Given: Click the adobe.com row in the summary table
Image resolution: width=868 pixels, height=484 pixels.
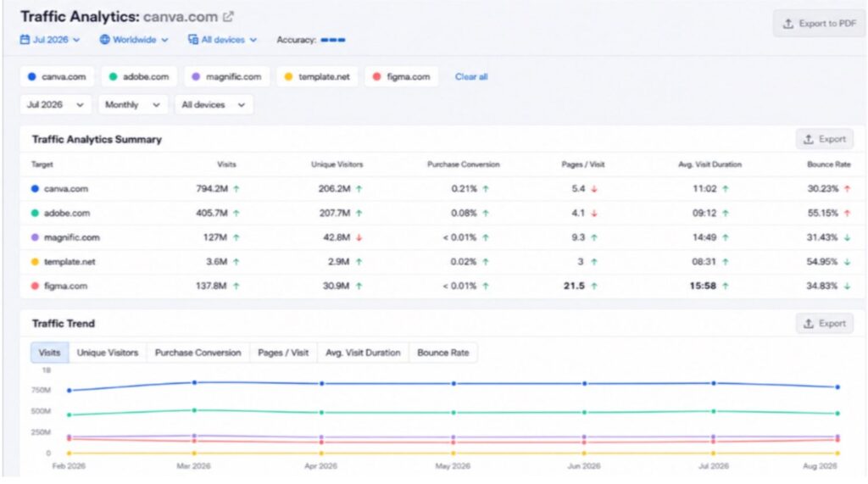Looking at the screenshot, I should pos(442,214).
